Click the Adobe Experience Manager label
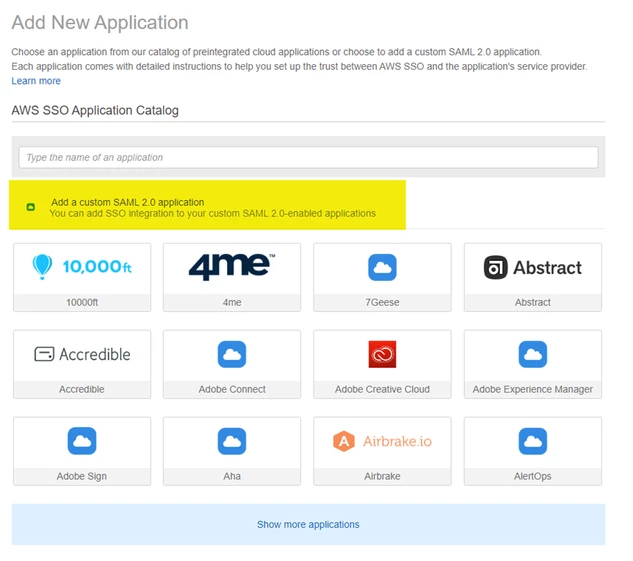The image size is (633, 561). coord(532,389)
